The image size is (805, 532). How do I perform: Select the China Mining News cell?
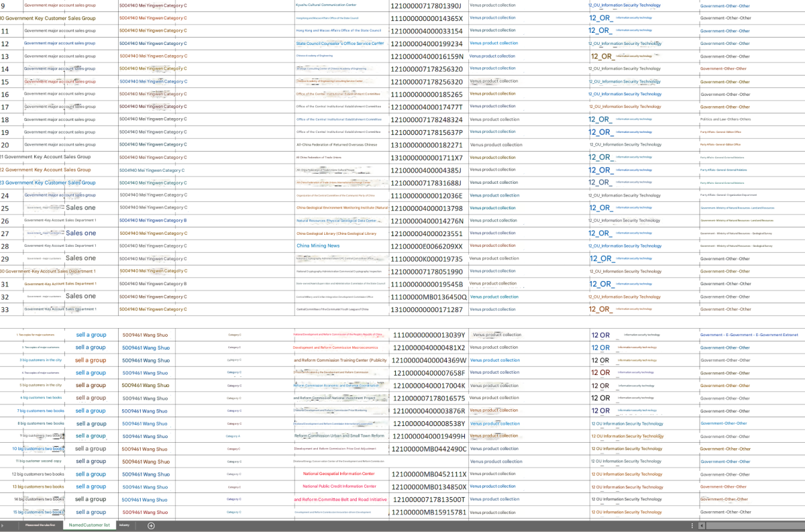tap(318, 246)
